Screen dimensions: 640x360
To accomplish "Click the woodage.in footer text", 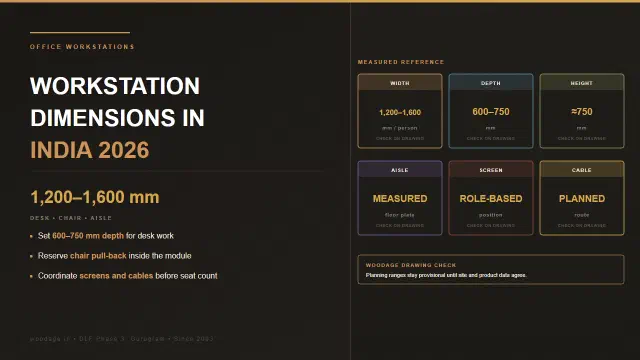I will point(121,339).
